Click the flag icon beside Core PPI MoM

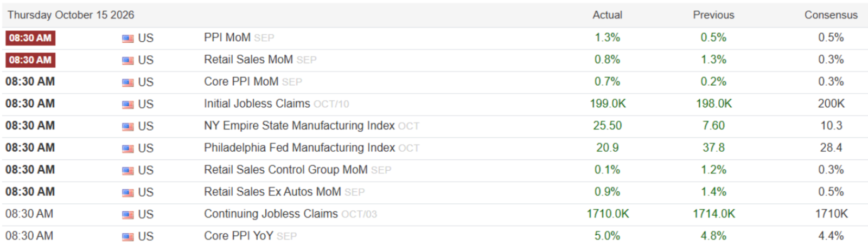click(128, 82)
